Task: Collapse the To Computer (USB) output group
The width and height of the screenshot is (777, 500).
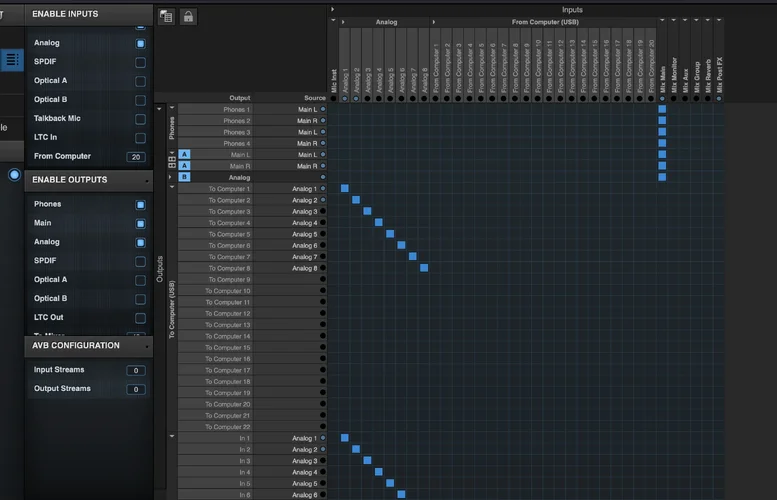Action: pos(172,187)
